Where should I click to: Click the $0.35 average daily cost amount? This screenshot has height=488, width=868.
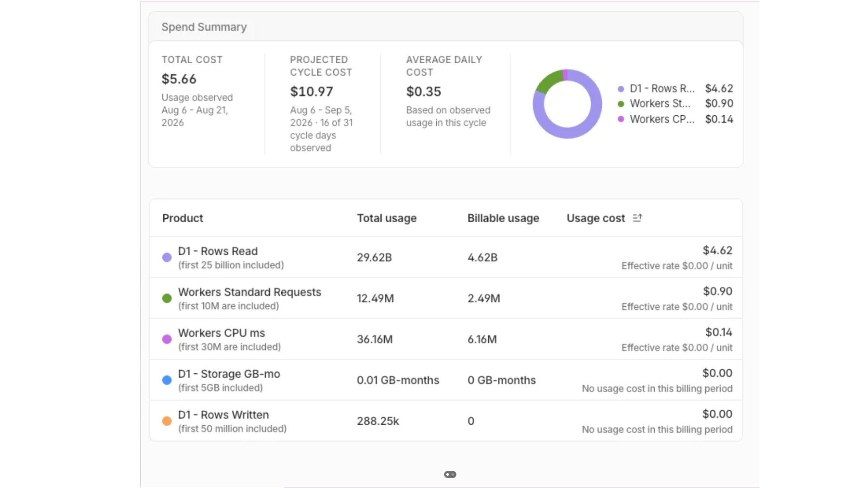click(x=424, y=92)
